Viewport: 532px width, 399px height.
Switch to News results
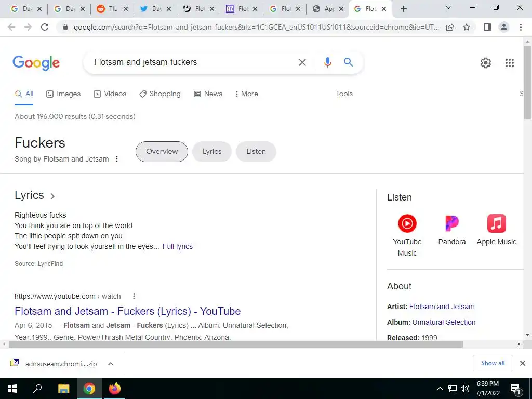point(208,94)
